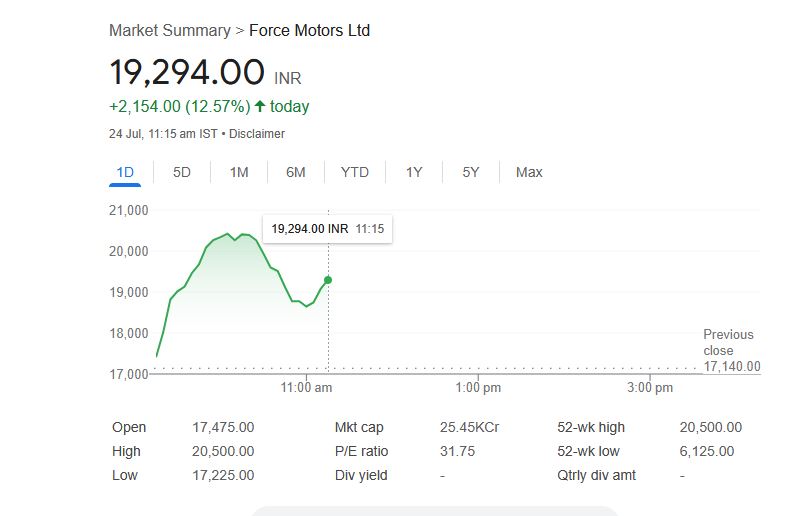Click the Mkt cap value 25.45KCr

(469, 427)
